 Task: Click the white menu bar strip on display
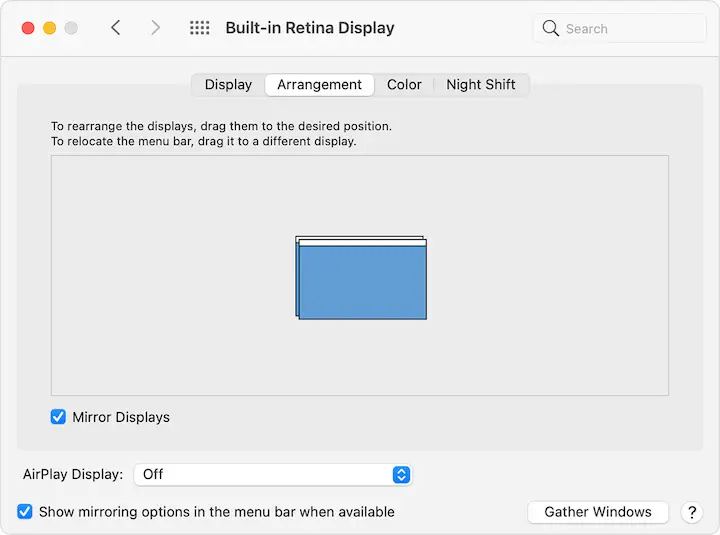(x=362, y=243)
